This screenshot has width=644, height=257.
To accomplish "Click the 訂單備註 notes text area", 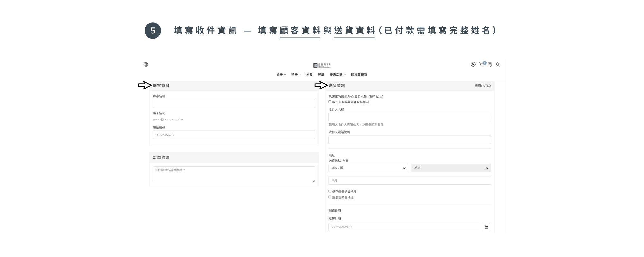I will coord(234,175).
